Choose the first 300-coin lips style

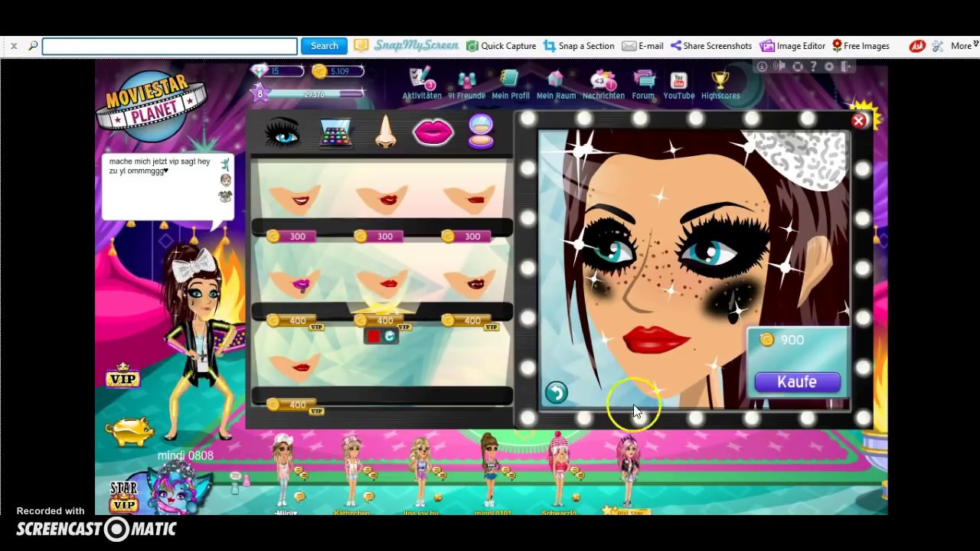[296, 201]
